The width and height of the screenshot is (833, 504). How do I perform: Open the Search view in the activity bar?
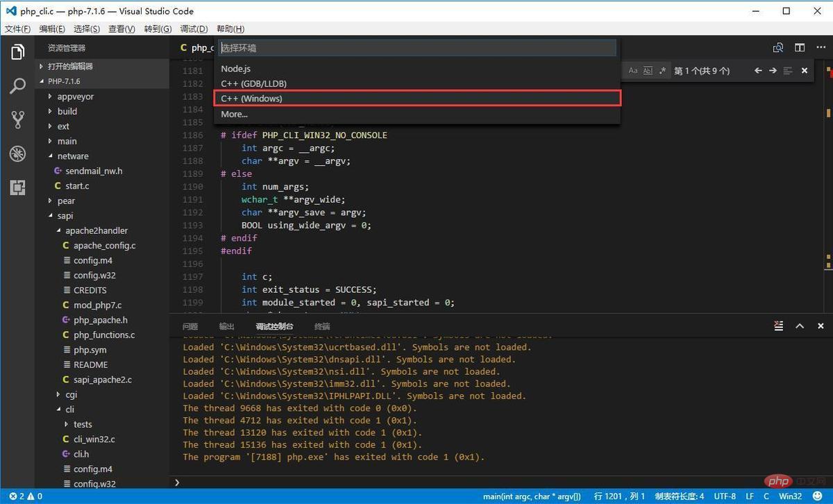click(18, 86)
